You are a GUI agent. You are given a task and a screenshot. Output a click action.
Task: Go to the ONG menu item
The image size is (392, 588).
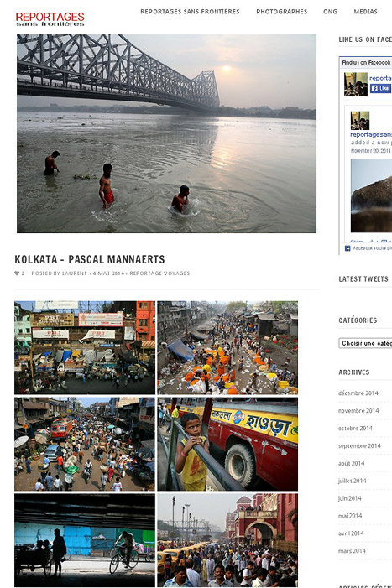(x=330, y=12)
